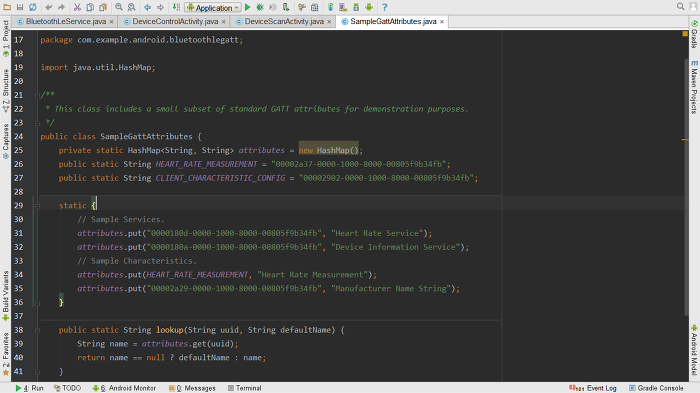
Task: Click the fold end marker at line 36
Action: tap(37, 303)
